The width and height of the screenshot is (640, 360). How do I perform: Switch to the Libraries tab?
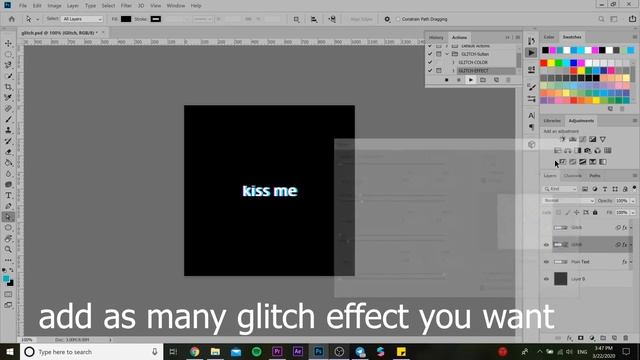(x=552, y=121)
